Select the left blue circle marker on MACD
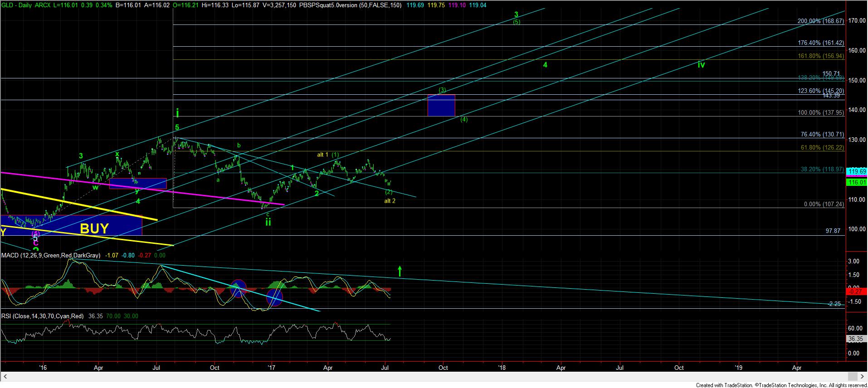The width and height of the screenshot is (868, 388). point(239,289)
